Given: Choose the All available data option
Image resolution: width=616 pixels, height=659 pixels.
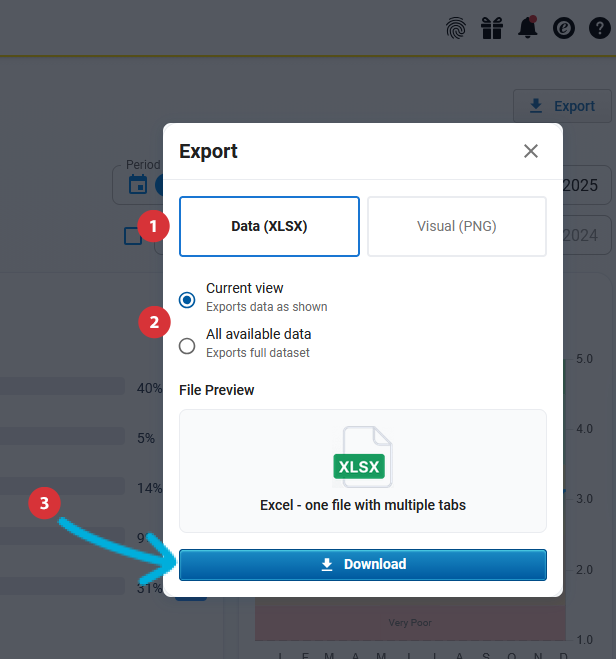Looking at the screenshot, I should 187,346.
